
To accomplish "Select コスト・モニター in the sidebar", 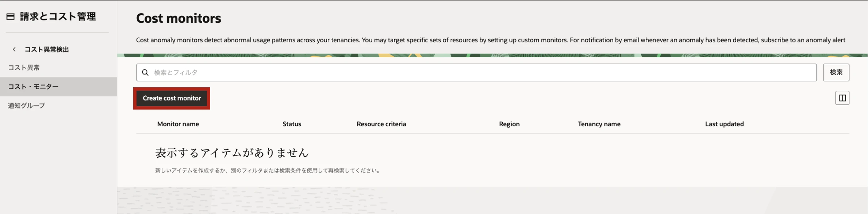I will pyautogui.click(x=58, y=87).
